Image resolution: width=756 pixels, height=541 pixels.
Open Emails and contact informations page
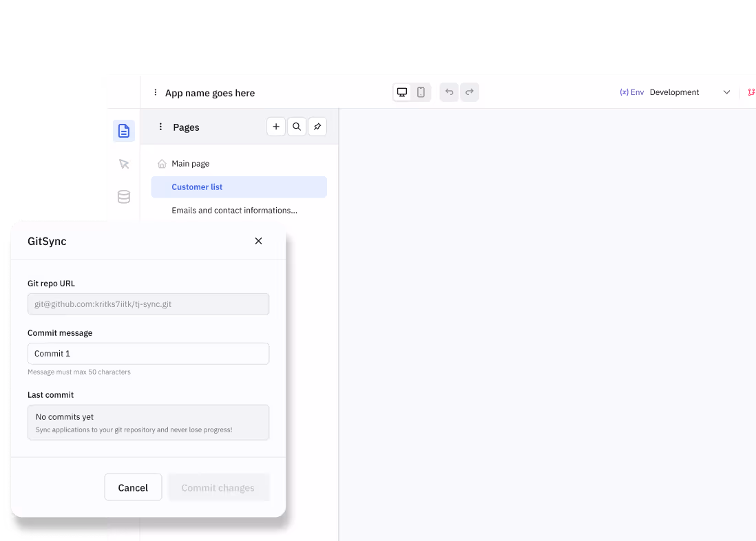[234, 211]
